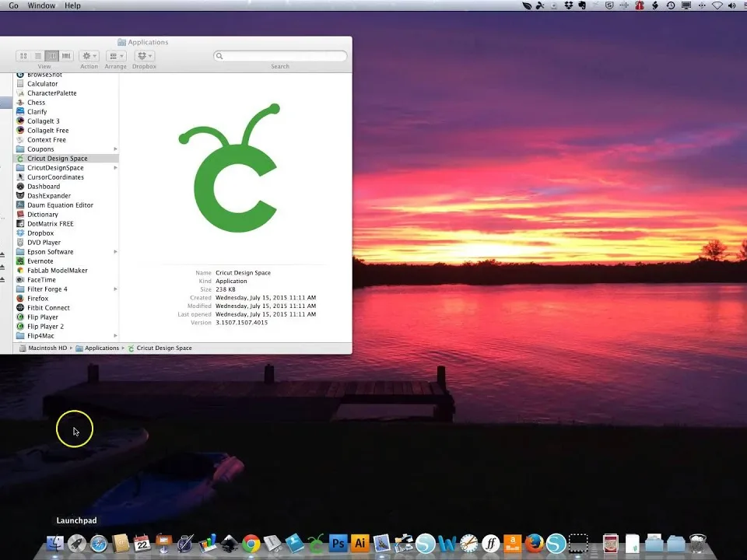
Task: Switch to icon view in Finder
Action: point(23,55)
